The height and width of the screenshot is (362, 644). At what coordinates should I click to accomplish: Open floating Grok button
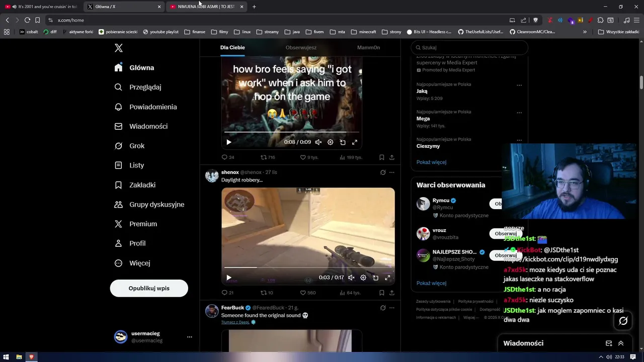[x=623, y=321]
